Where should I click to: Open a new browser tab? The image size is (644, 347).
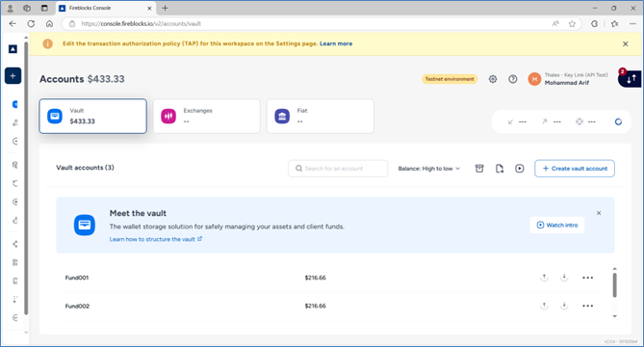[165, 8]
